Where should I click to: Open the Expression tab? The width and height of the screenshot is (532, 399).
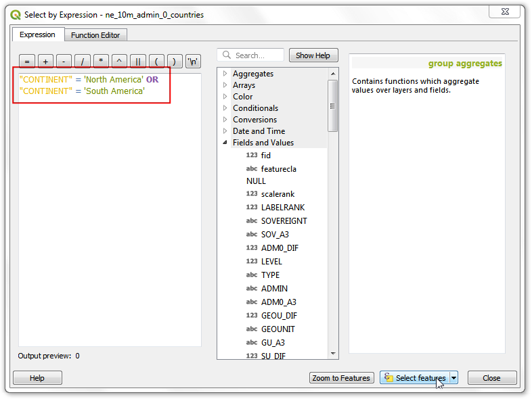(37, 34)
